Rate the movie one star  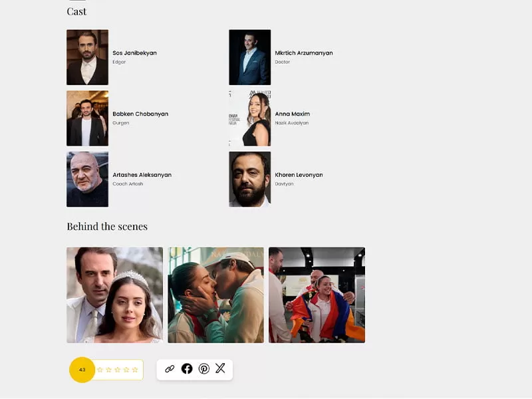pos(100,370)
